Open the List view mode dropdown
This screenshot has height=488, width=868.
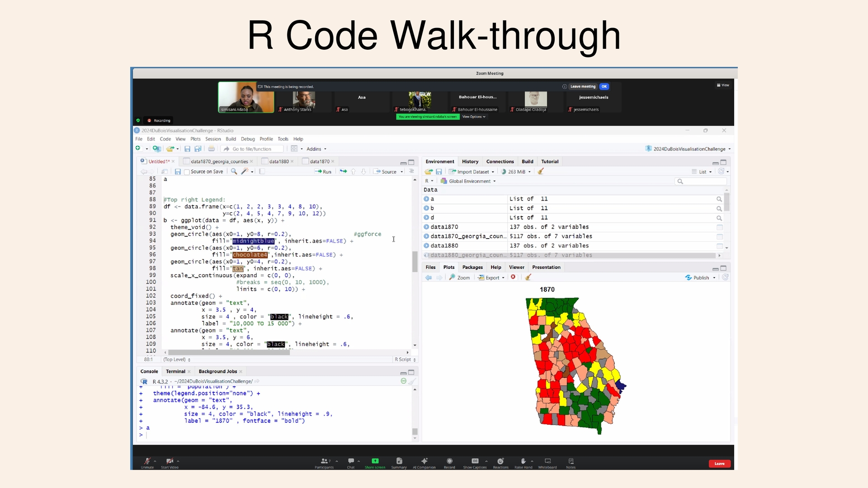(702, 172)
